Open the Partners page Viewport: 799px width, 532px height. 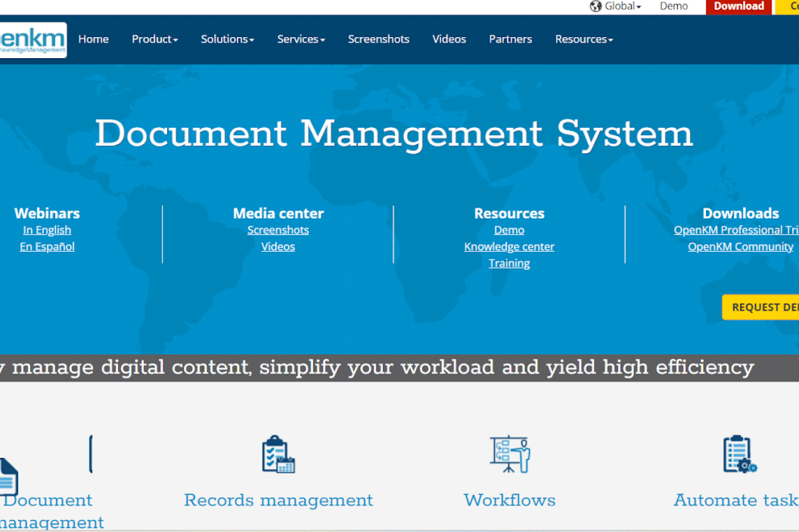point(510,39)
